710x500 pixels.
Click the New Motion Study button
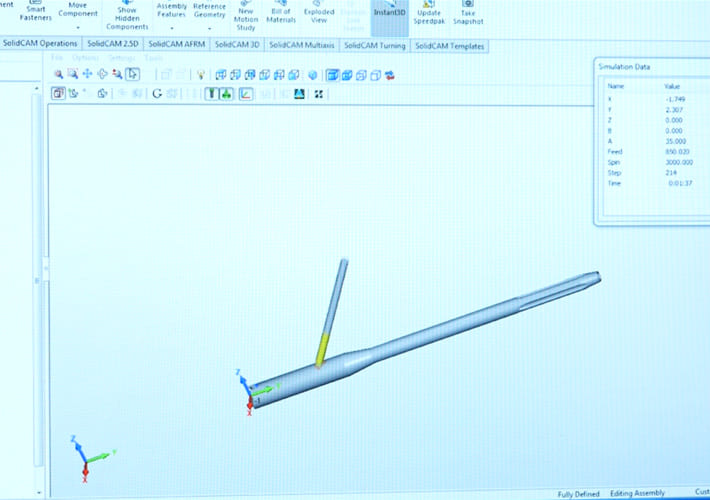(x=246, y=16)
